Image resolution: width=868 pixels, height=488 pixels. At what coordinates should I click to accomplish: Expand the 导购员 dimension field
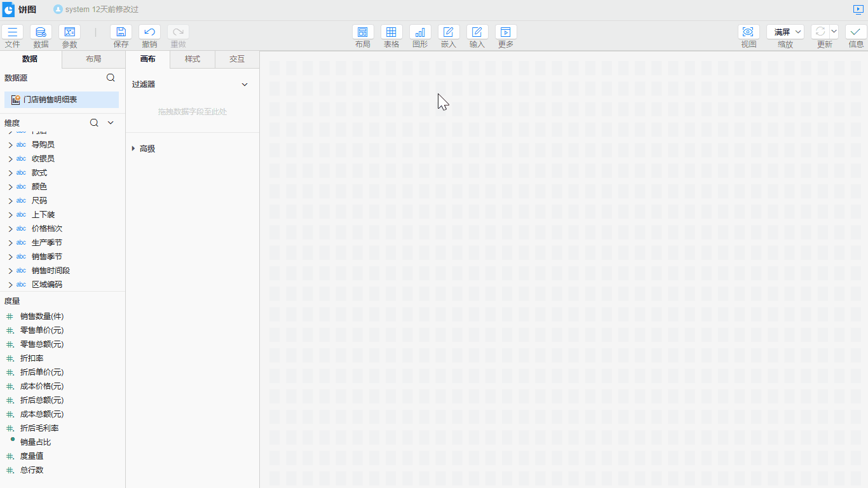[10, 145]
